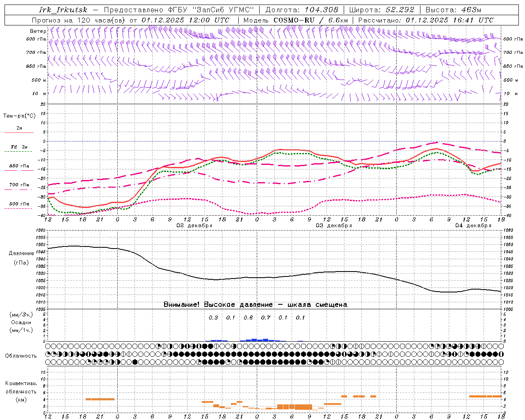Click the '02 декабря' date label

tap(194, 226)
